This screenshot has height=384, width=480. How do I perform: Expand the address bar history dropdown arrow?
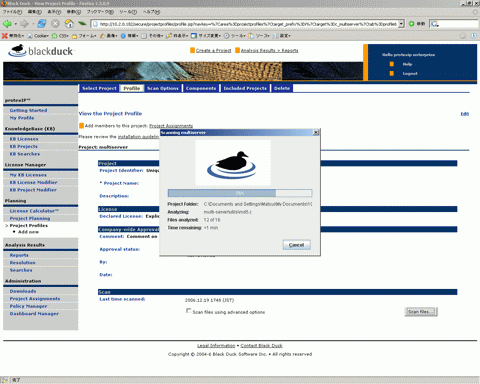coord(401,24)
